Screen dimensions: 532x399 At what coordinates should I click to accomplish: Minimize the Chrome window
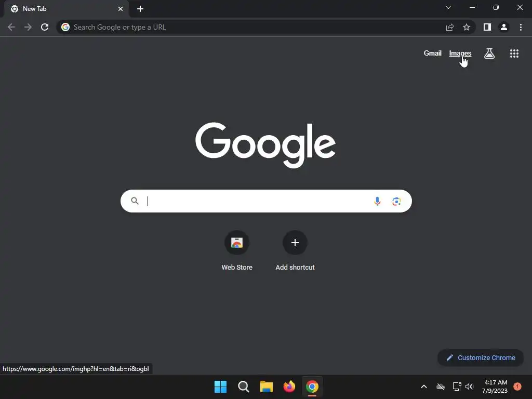tap(472, 7)
